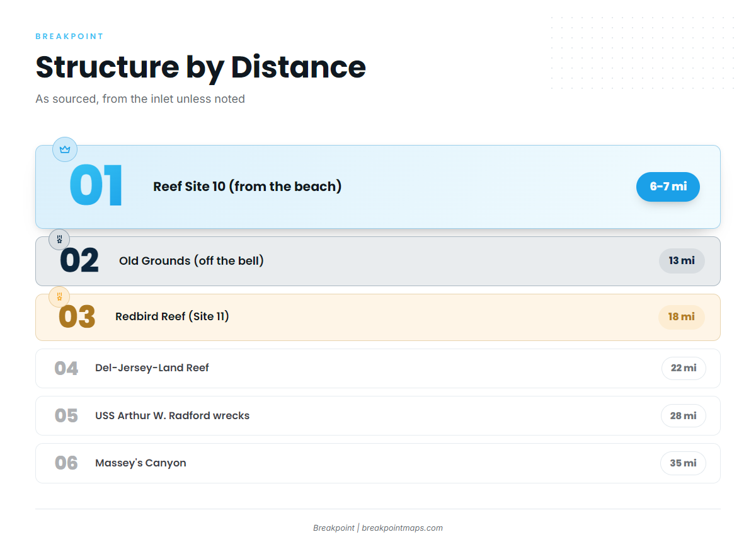
Task: Click the 6-7 mi distance badge
Action: [668, 187]
